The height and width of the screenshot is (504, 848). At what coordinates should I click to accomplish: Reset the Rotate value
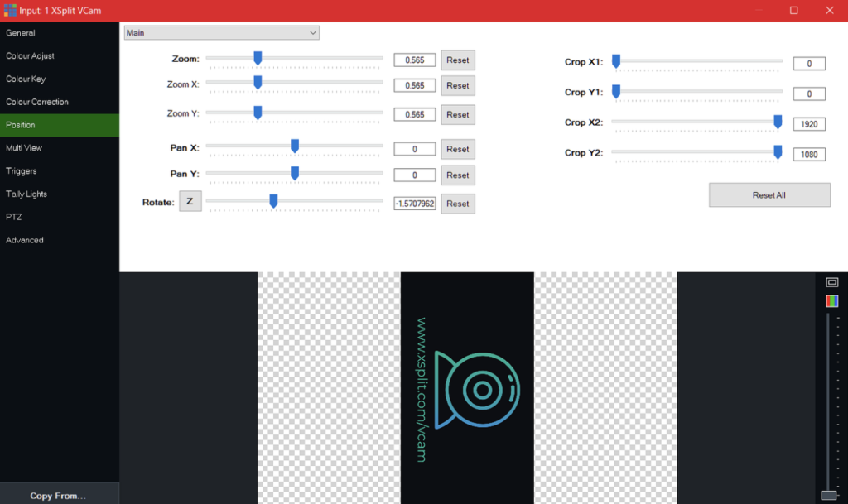[458, 204]
